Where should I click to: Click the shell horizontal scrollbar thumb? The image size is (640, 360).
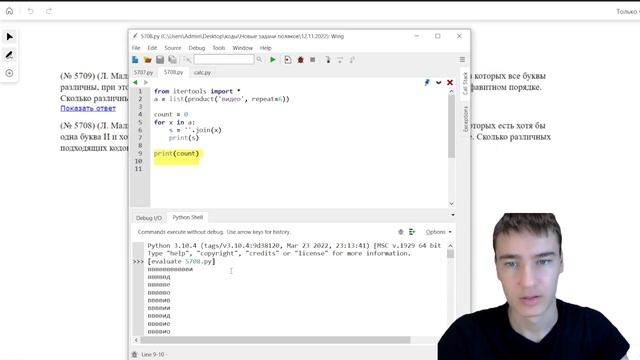(x=275, y=340)
